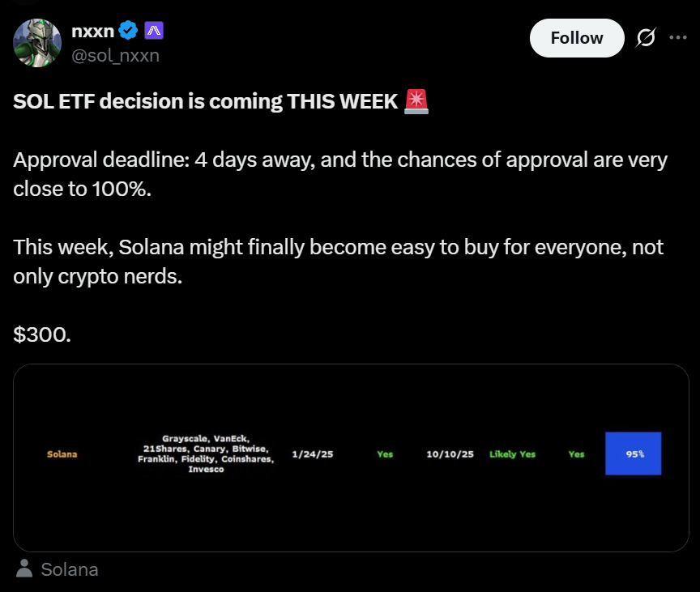This screenshot has width=700, height=592.
Task: Click the nxxn display name
Action: click(92, 32)
